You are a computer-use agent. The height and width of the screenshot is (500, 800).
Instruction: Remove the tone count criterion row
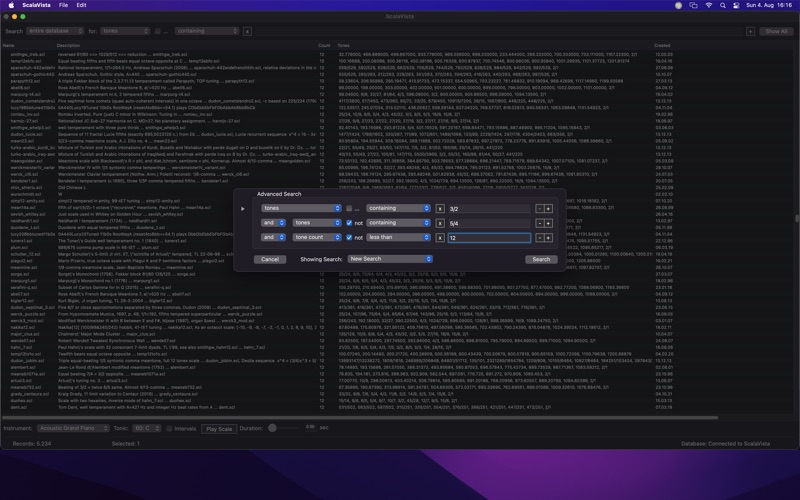[x=539, y=238]
